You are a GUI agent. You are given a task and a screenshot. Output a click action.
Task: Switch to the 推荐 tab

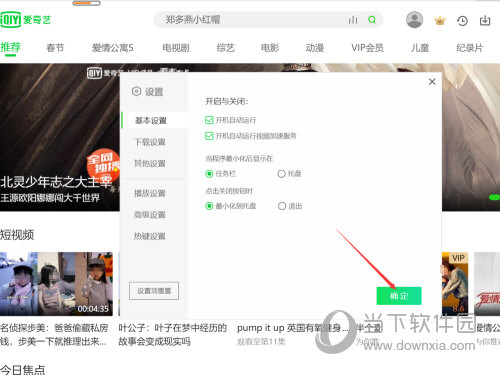pos(10,48)
